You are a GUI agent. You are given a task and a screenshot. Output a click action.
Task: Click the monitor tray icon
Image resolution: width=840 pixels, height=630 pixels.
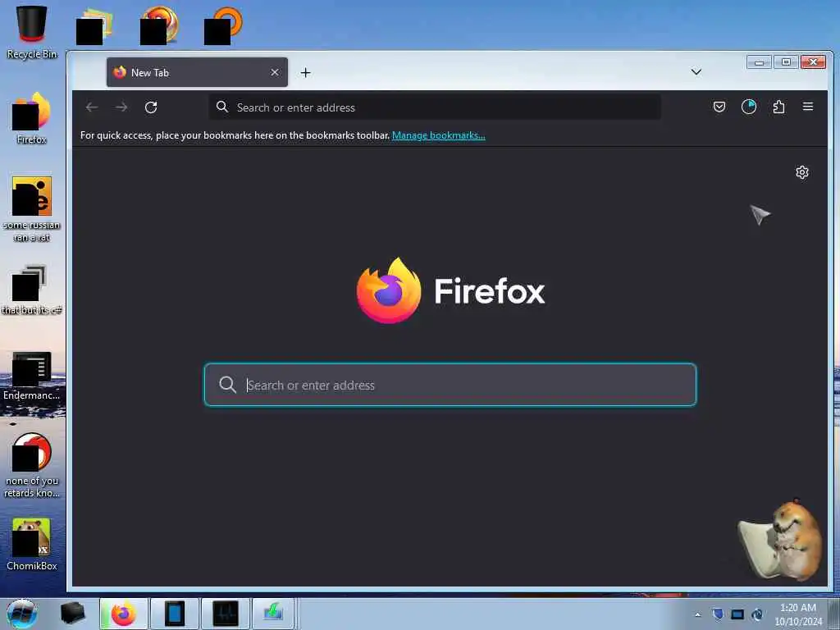(737, 614)
